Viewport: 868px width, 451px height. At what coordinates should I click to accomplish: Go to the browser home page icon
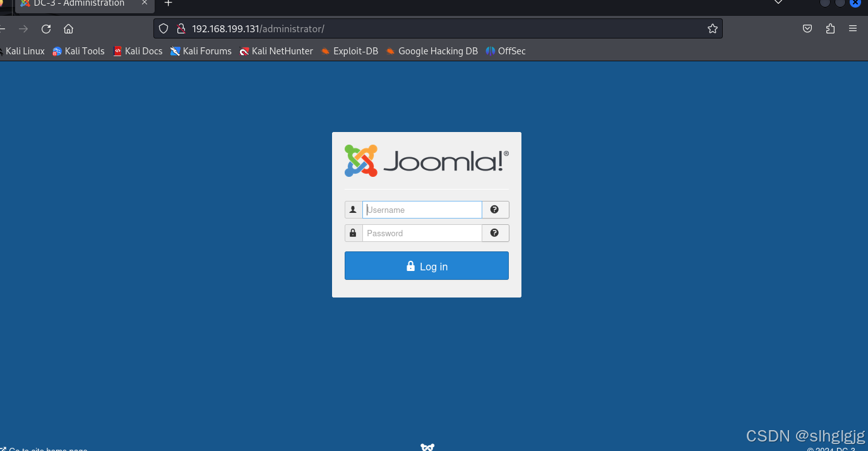click(69, 28)
